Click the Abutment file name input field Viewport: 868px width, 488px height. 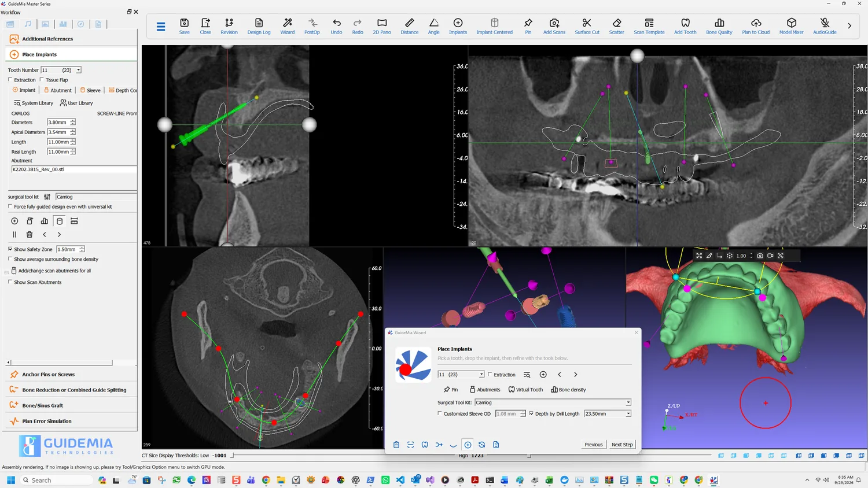click(74, 169)
